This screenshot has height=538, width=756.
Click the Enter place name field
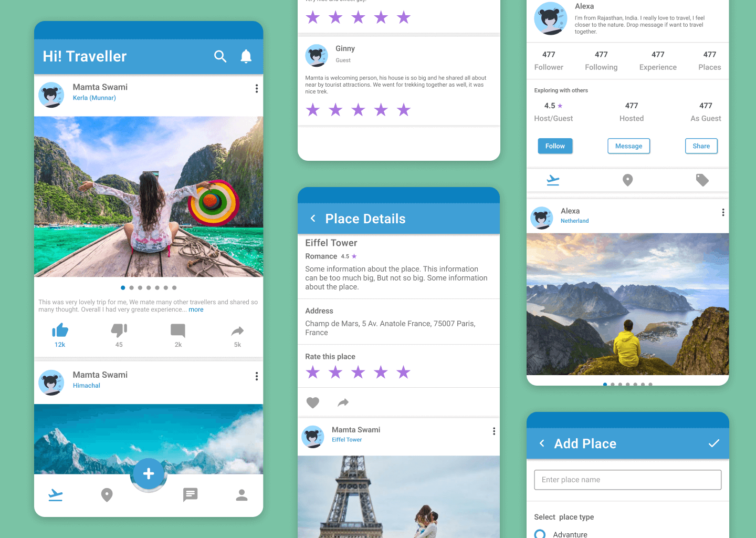pos(627,480)
